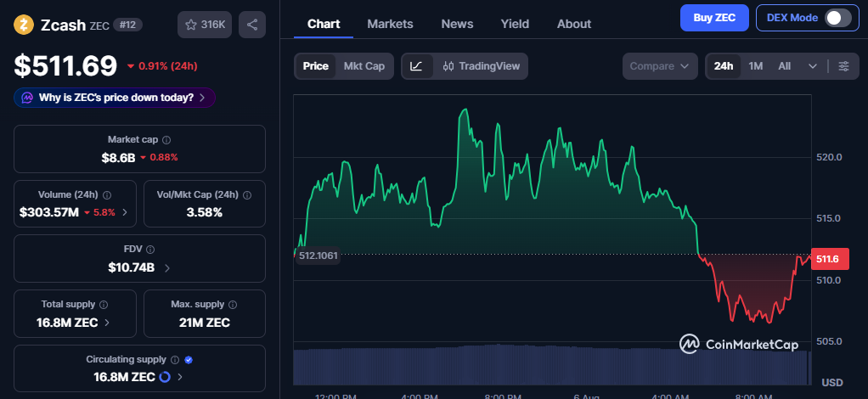This screenshot has width=868, height=399.
Task: Expand Volume (24h) details chevron
Action: click(x=125, y=212)
